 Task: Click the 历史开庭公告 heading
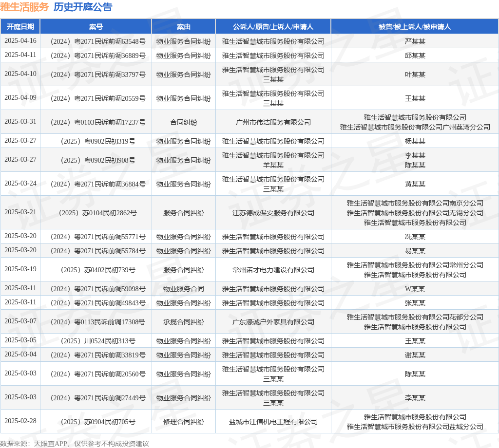click(x=83, y=7)
